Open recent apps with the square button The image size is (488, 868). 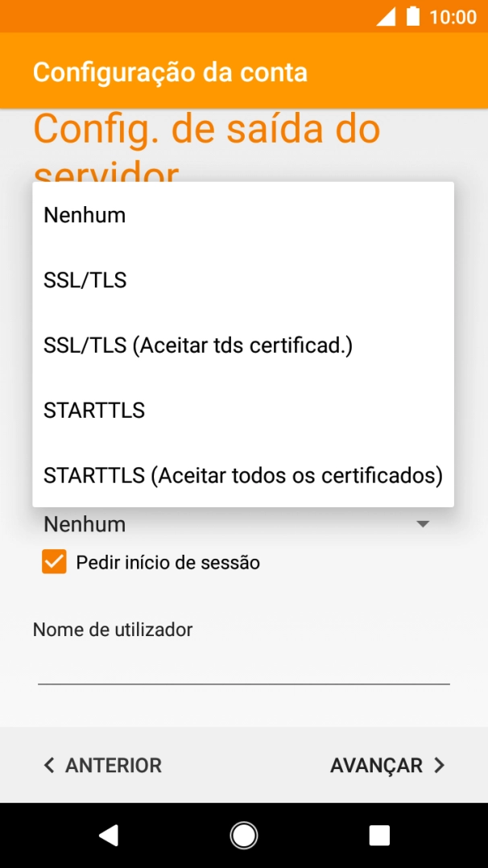378,835
